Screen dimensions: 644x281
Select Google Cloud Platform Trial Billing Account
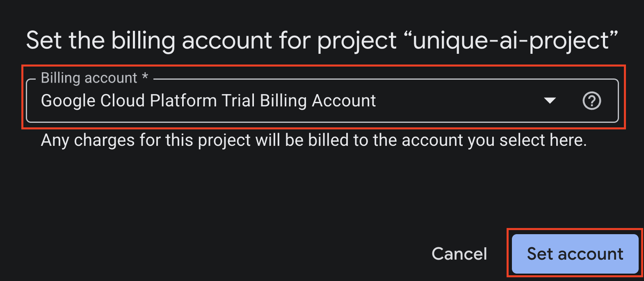pyautogui.click(x=208, y=101)
